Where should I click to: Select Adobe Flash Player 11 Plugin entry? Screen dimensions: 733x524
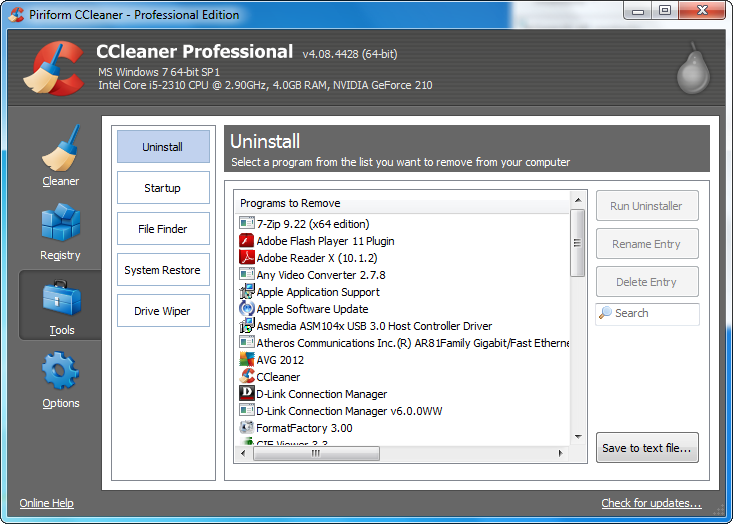click(325, 241)
